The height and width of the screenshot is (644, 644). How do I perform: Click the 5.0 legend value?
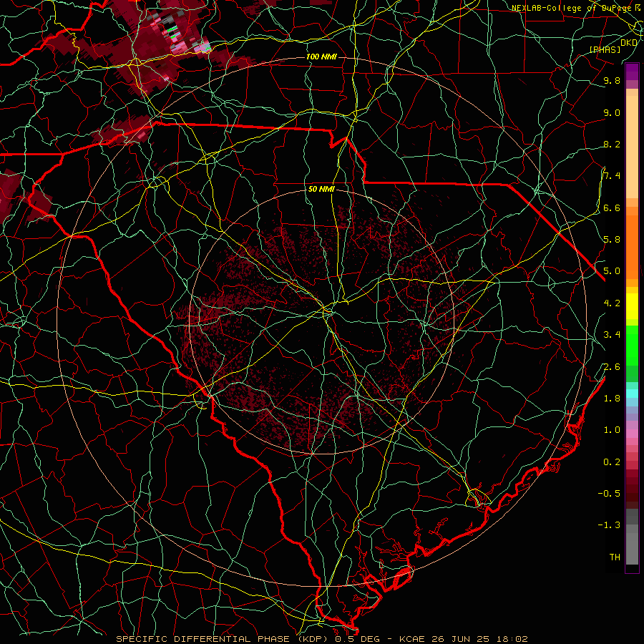coord(612,271)
